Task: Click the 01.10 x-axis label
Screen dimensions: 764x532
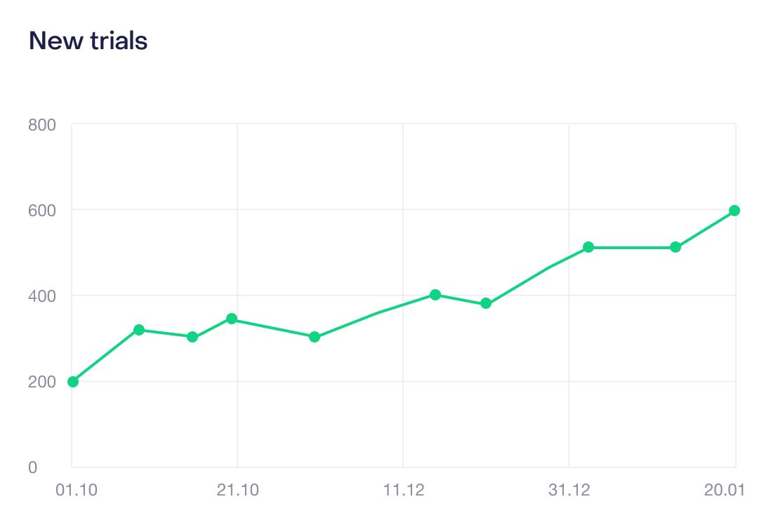Action: click(x=77, y=490)
